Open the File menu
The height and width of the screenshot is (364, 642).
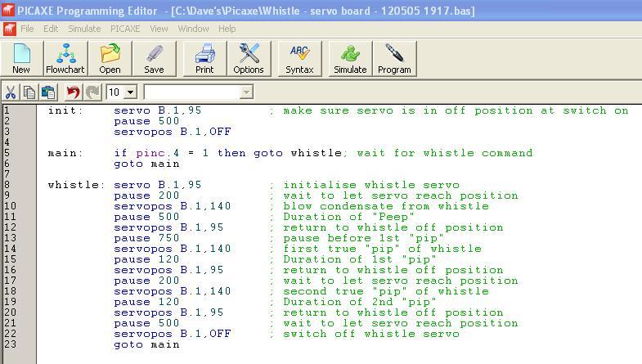click(x=27, y=29)
